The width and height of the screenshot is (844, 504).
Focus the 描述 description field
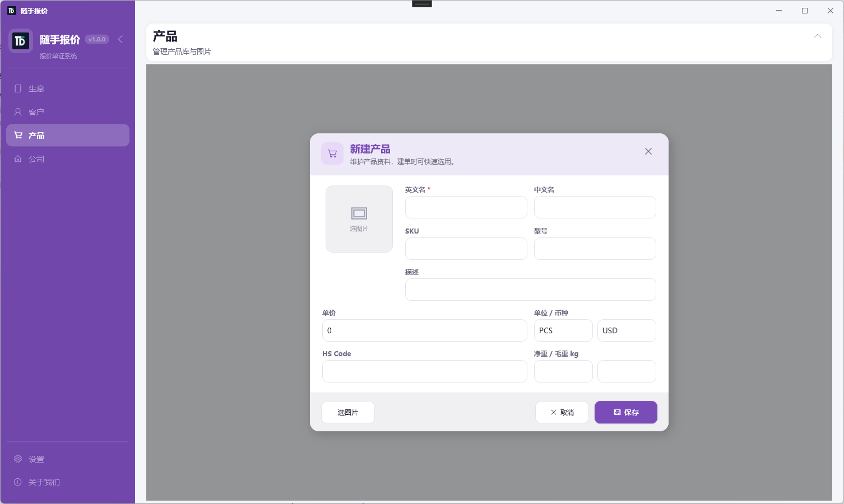pos(531,290)
